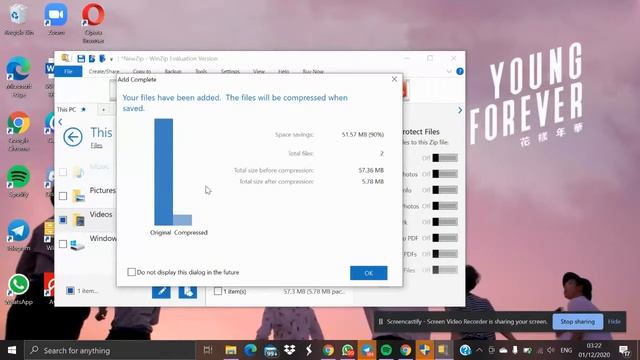Open the volume control in system tray

coord(551,350)
